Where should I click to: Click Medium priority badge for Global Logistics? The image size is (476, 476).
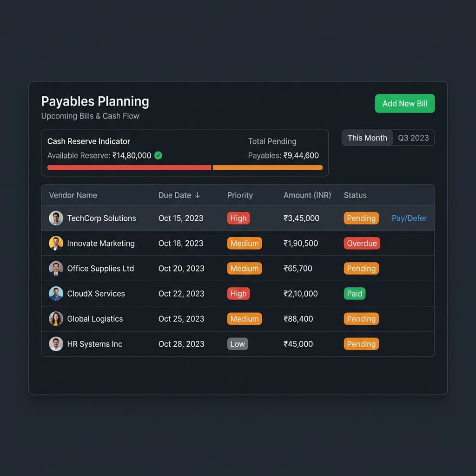(245, 319)
